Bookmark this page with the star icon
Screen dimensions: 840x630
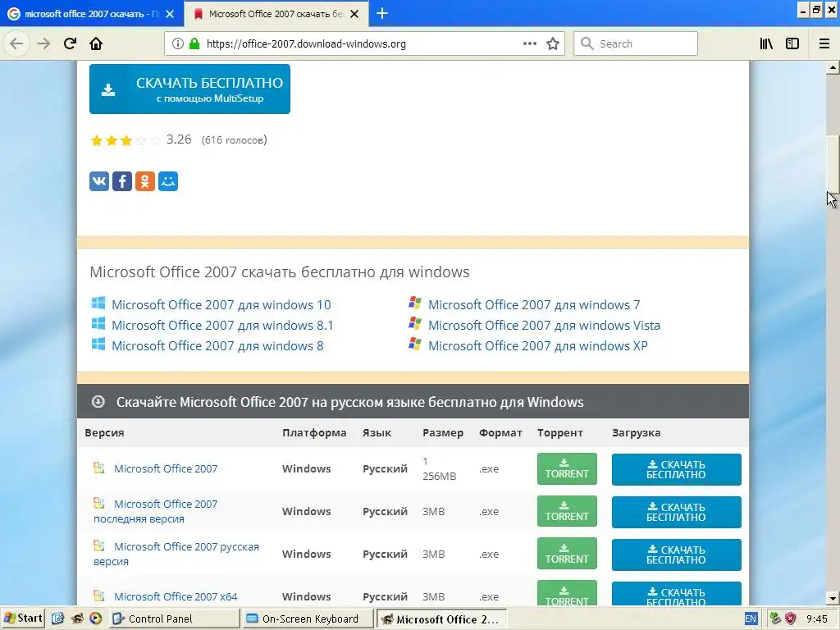coord(553,43)
